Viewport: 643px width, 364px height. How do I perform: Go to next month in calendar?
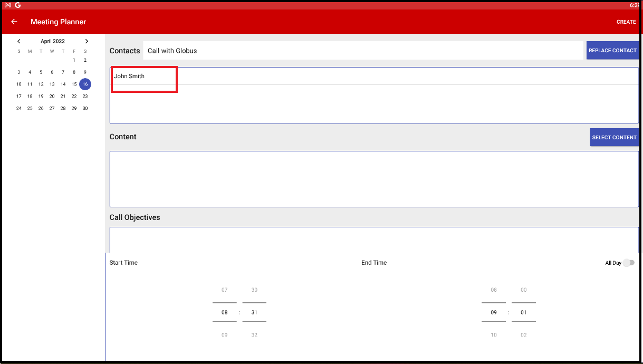point(87,41)
